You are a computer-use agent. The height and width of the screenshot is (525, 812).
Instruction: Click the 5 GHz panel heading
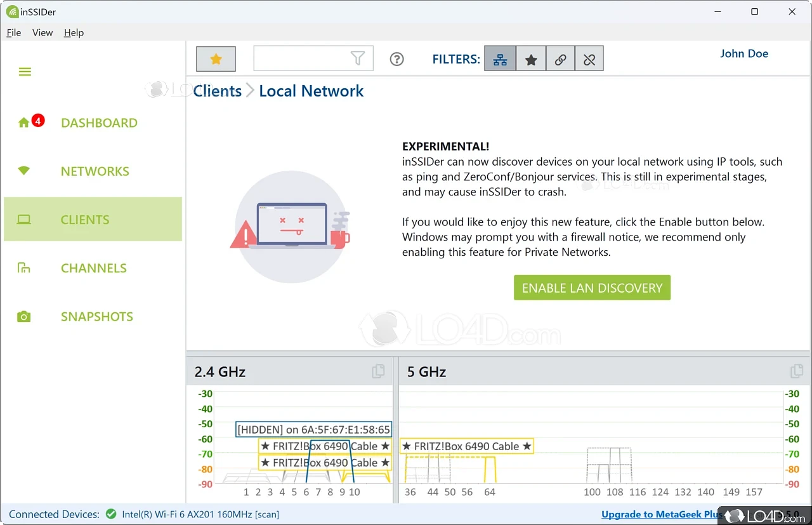pyautogui.click(x=426, y=371)
